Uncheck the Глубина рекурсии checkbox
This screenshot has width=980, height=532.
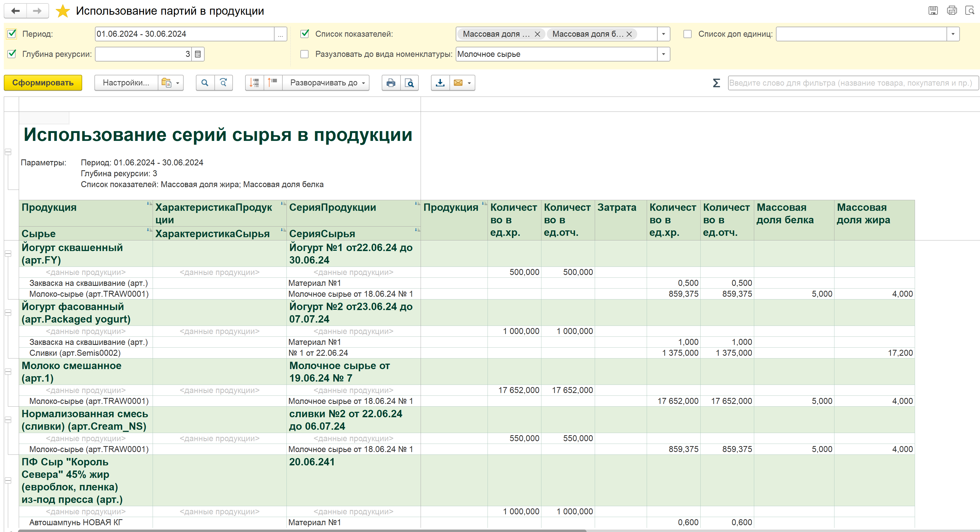pyautogui.click(x=12, y=54)
